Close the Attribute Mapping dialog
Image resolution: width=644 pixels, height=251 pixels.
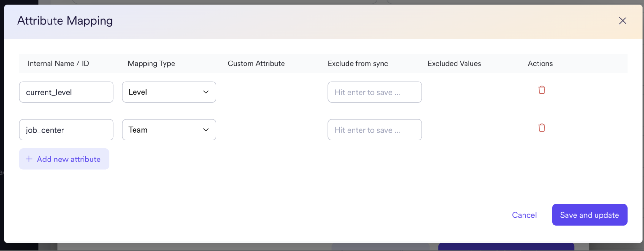coord(622,21)
